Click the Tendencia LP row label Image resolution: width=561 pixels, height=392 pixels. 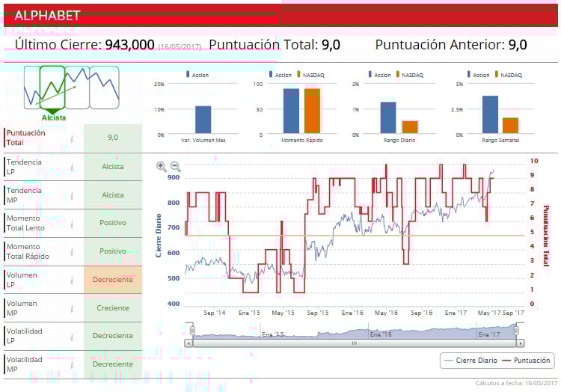(24, 167)
